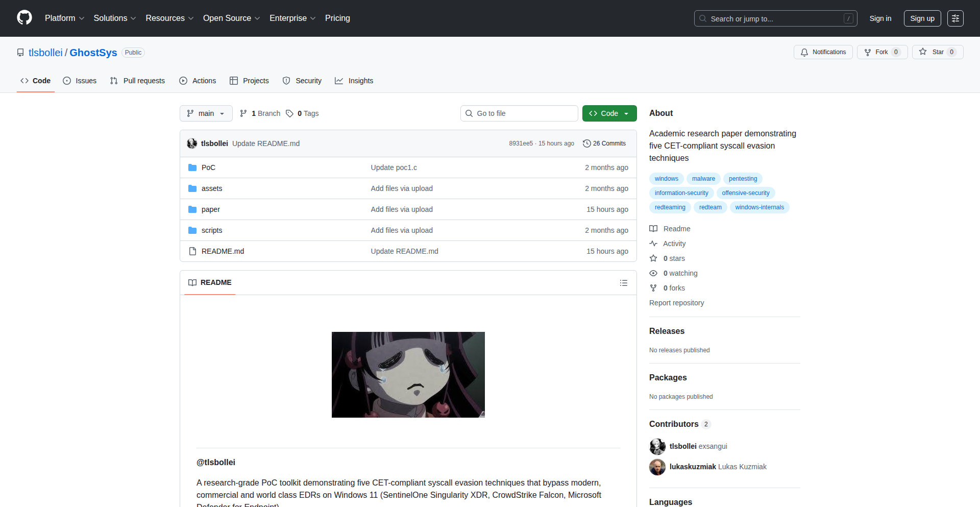Screen dimensions: 980x507
Task: Click the book icon beside Readme
Action: 653,229
